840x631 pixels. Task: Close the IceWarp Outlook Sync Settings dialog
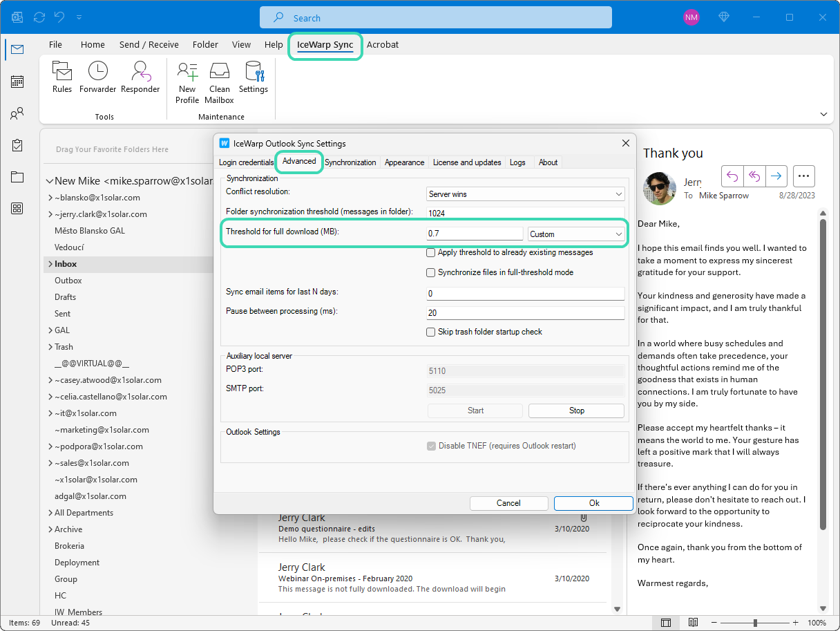[x=626, y=143]
